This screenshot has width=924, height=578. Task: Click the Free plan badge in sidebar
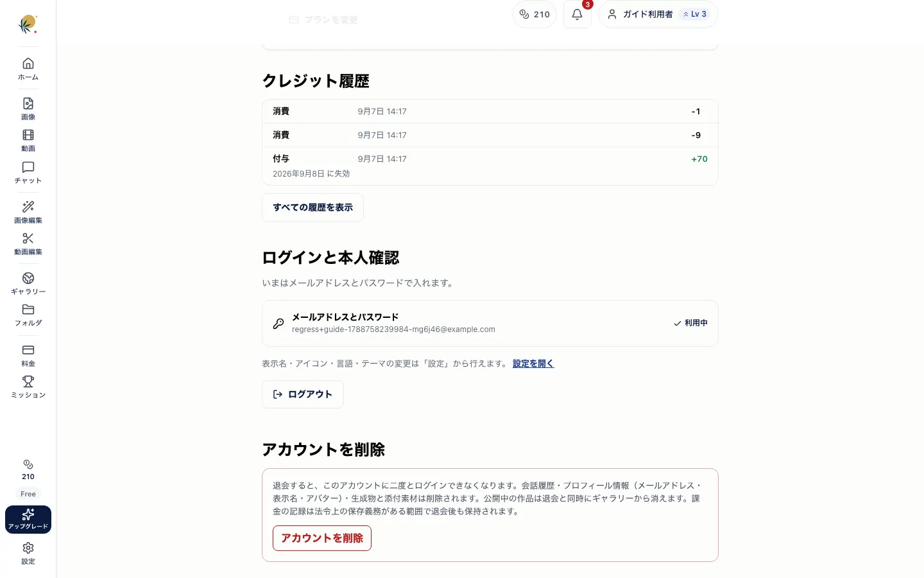click(x=28, y=494)
